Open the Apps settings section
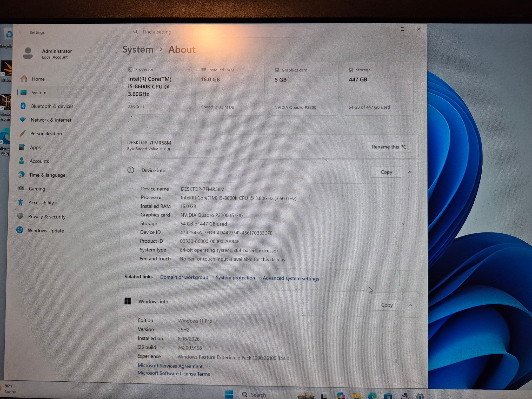Image resolution: width=532 pixels, height=399 pixels. tap(35, 148)
